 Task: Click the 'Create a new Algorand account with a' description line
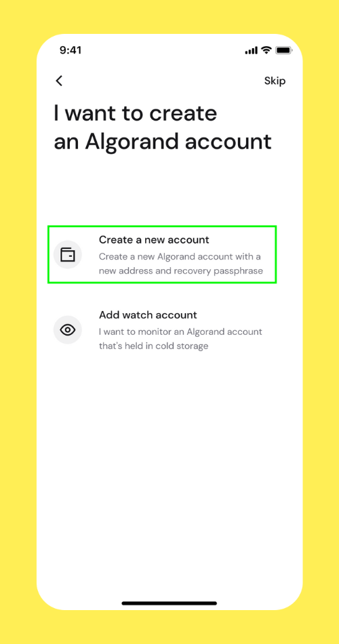(180, 257)
